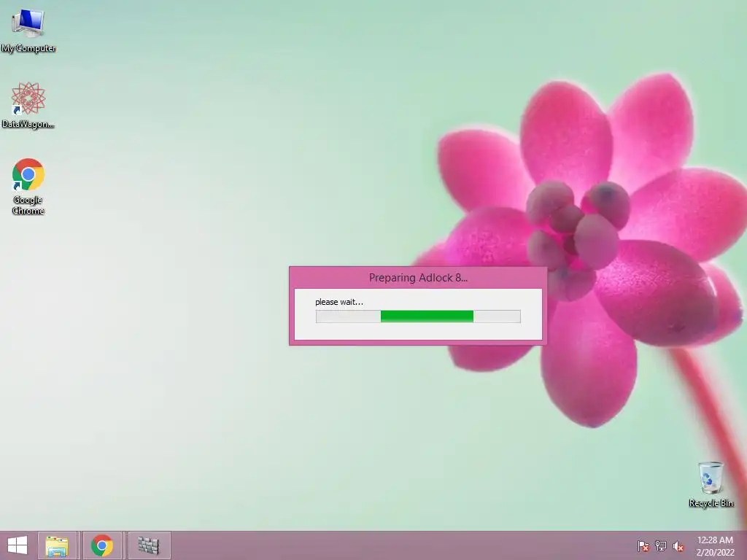This screenshot has height=560, width=747.
Task: Select the brick wall taskbar app
Action: (x=149, y=545)
